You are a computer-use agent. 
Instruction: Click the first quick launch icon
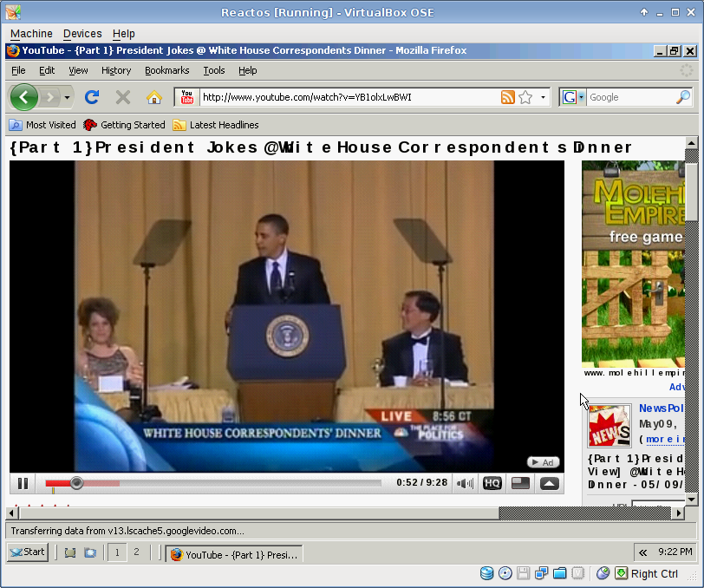tap(70, 552)
